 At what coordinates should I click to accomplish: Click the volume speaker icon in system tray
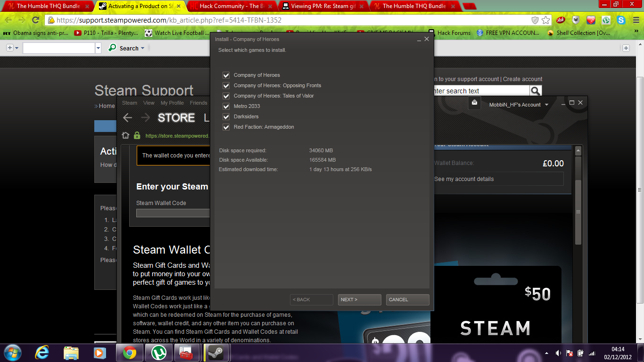[558, 353]
